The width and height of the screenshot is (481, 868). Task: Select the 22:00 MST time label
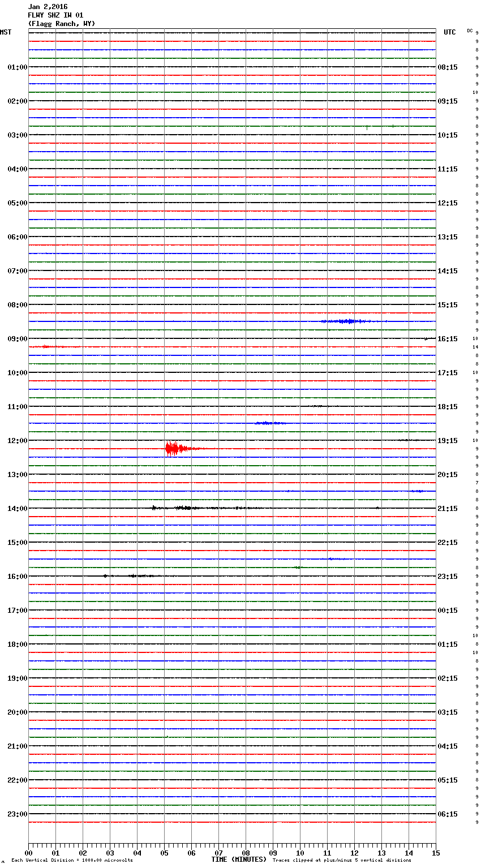coord(17,780)
